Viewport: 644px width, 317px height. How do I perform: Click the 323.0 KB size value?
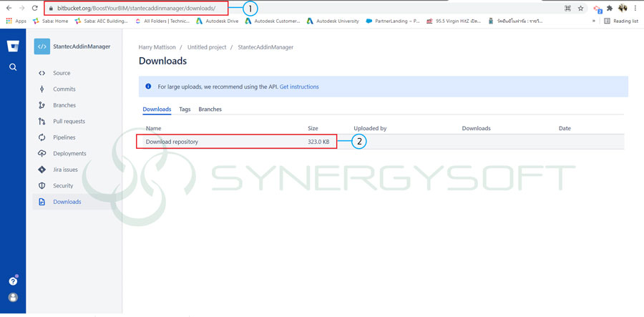(318, 142)
